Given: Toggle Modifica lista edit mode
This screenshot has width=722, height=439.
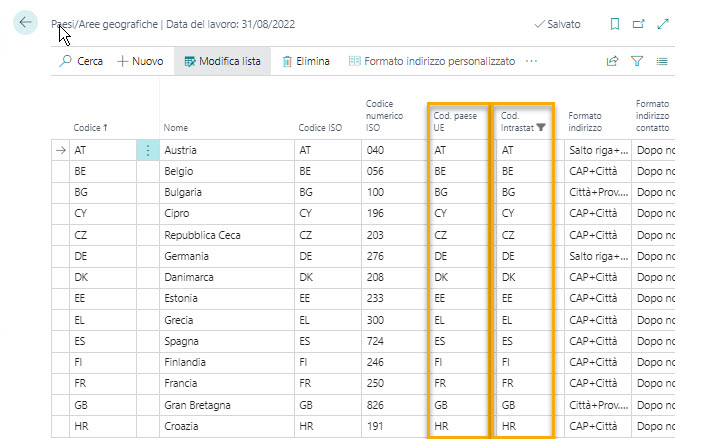Looking at the screenshot, I should coord(222,61).
